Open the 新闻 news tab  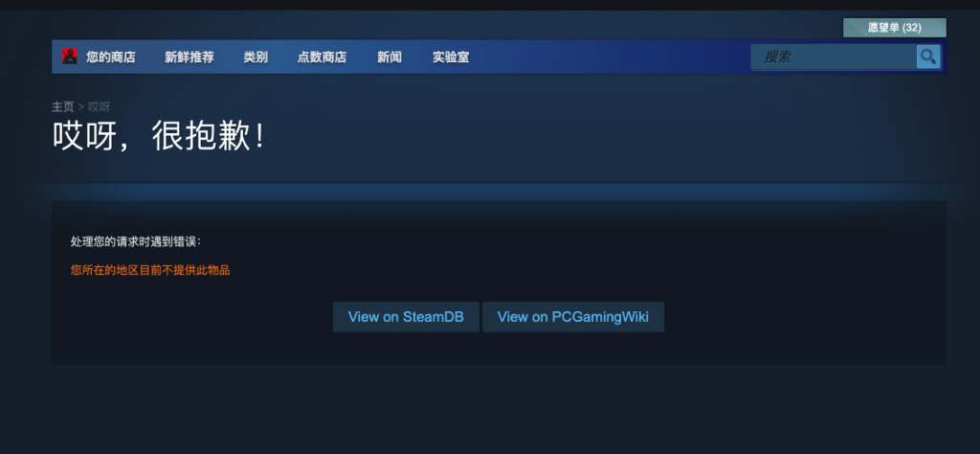click(390, 57)
